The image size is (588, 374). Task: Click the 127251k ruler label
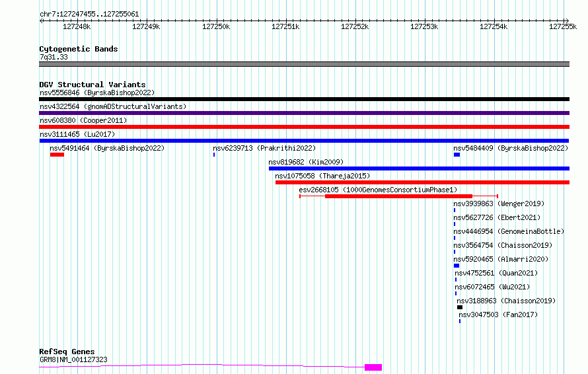[x=286, y=26]
